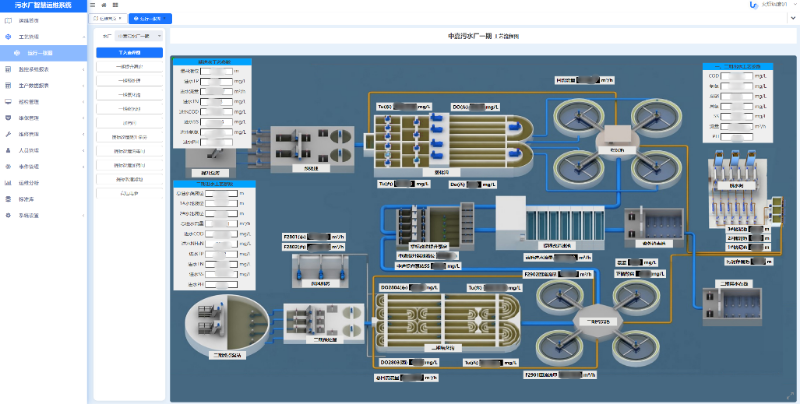Screen dimensions: 800x404
Task: Click the button just below the blue process button
Action: [129, 66]
